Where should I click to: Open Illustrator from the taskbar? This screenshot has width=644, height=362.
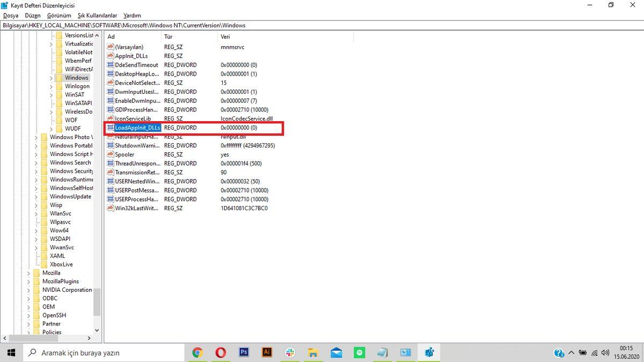click(267, 352)
